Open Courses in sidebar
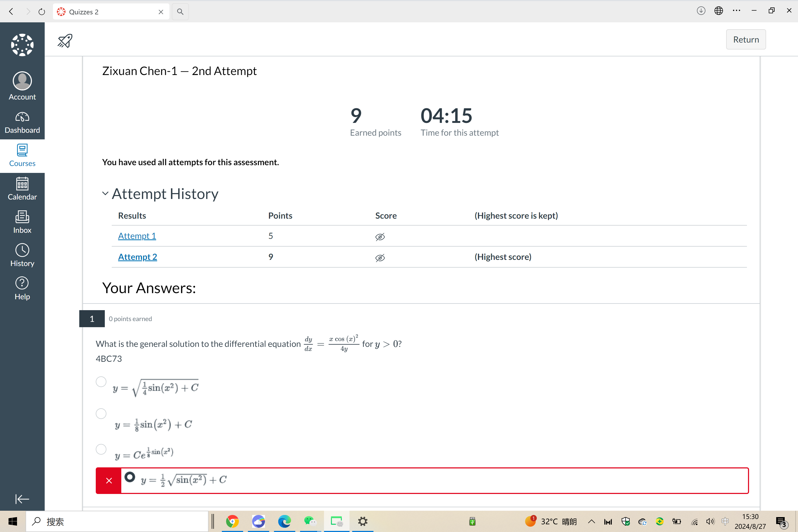 22,156
